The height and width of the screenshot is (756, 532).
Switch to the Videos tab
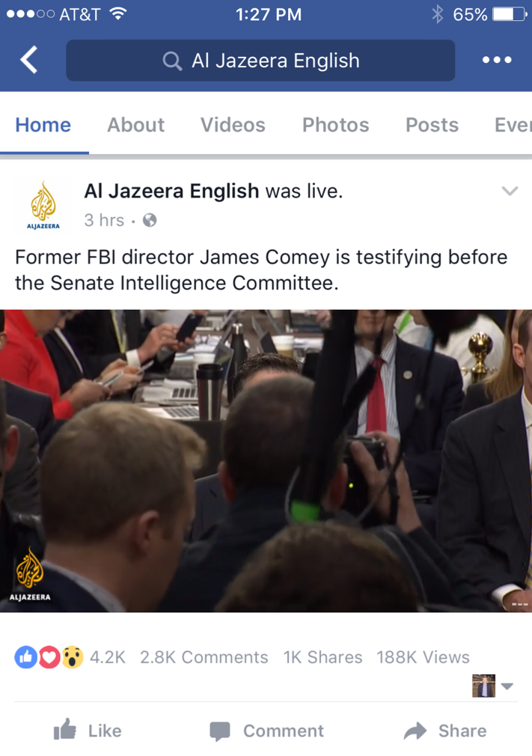(x=233, y=125)
